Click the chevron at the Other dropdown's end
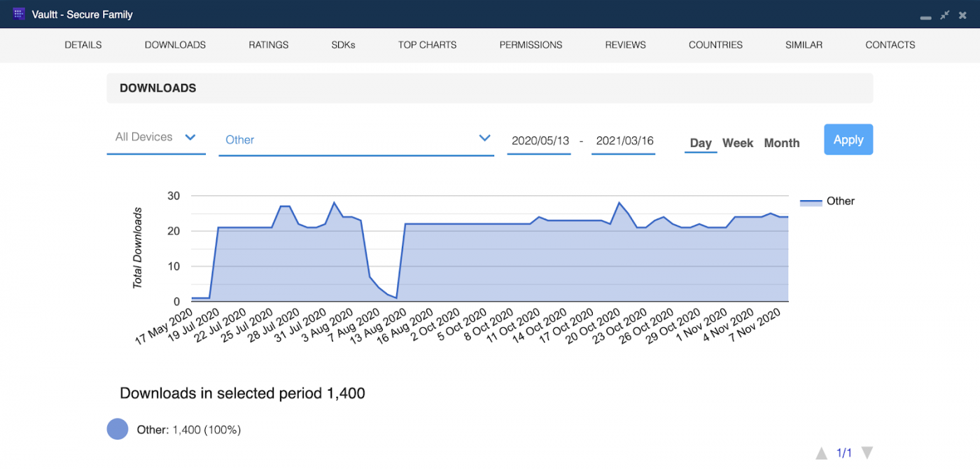This screenshot has height=469, width=980. [484, 138]
